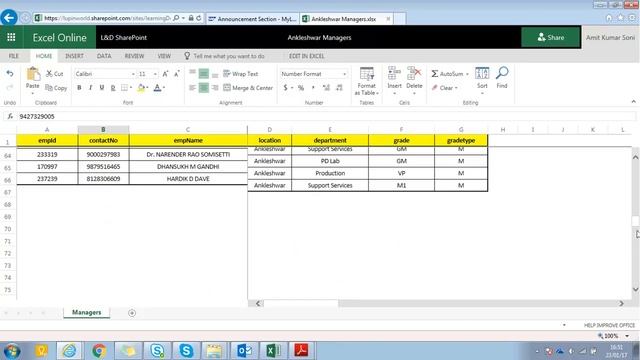Screen dimensions: 640x360
Task: Toggle underline formatting
Action: 102,88
